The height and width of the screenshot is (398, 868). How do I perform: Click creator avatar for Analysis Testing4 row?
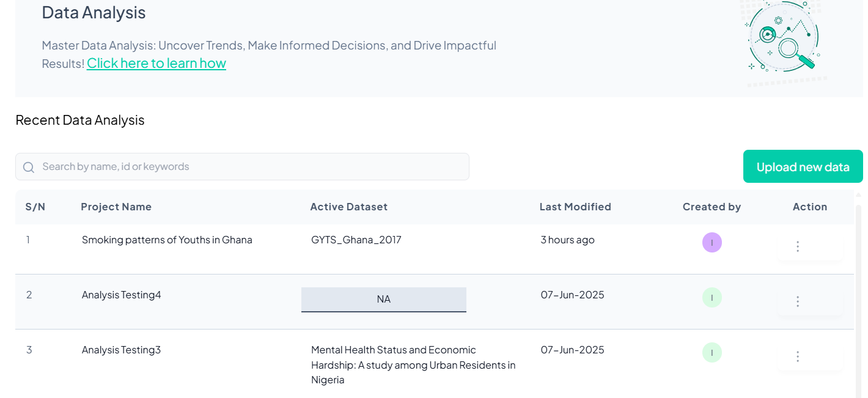712,298
